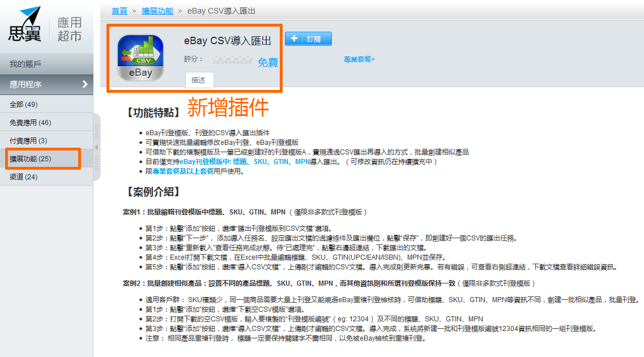The image size is (644, 357).
Task: Click the 訂閱 subscribe button
Action: point(309,39)
